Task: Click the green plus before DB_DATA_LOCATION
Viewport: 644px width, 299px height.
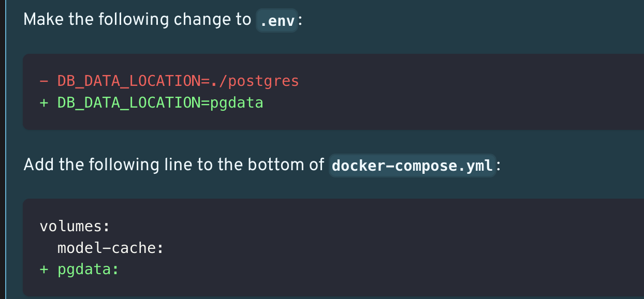Action: pyautogui.click(x=44, y=102)
